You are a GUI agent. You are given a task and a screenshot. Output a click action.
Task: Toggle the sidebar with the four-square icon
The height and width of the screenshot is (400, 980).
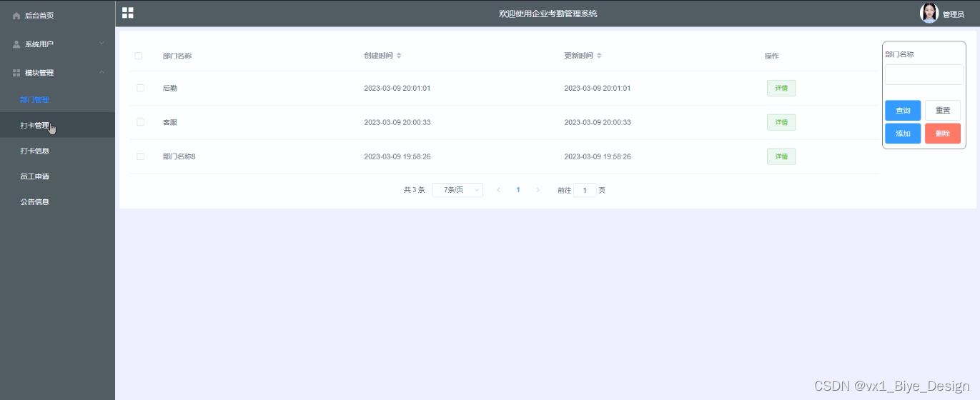(128, 13)
